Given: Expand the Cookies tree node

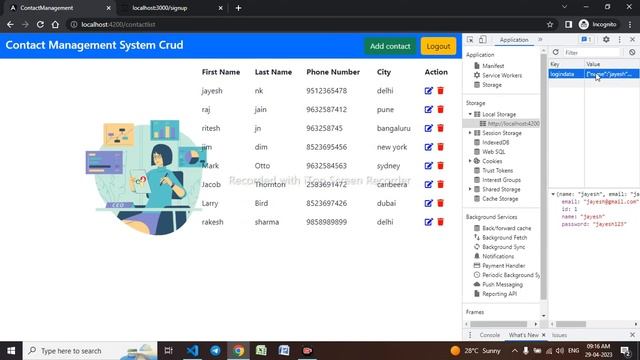Looking at the screenshot, I should point(470,161).
